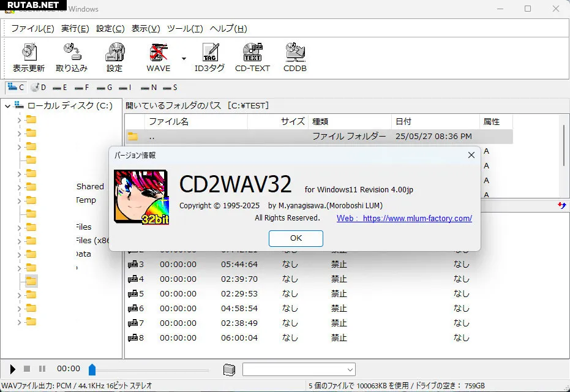Select drive E in the drive bar

(60, 87)
